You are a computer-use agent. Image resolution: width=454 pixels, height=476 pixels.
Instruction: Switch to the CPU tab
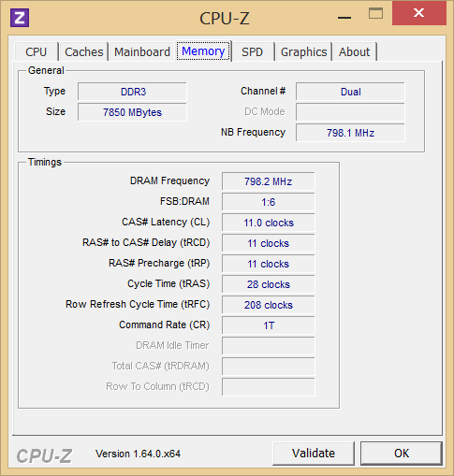[37, 51]
